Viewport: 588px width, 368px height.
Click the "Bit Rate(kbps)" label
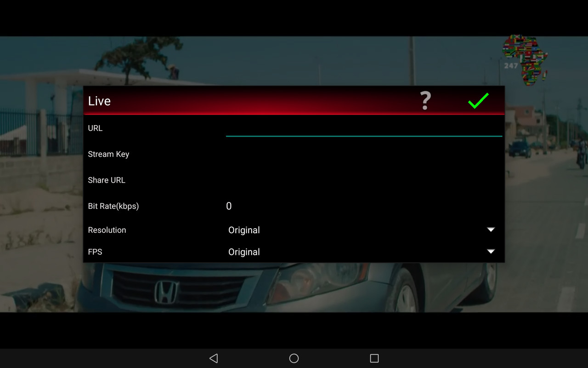[x=113, y=206]
